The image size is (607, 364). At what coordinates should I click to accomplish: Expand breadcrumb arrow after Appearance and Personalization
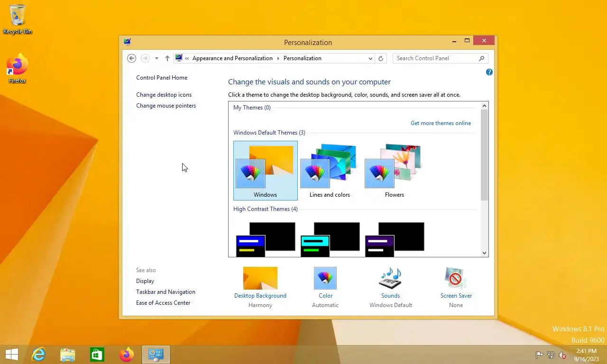[x=278, y=58]
